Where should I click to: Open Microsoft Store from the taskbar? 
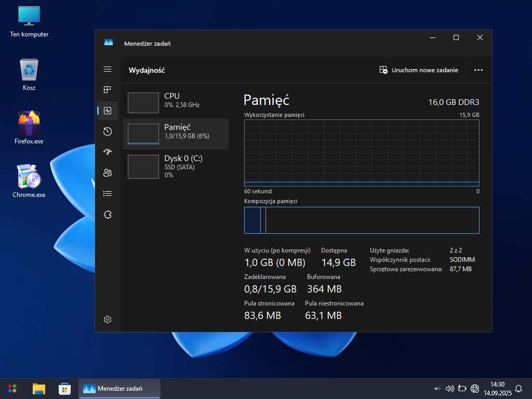(x=64, y=389)
